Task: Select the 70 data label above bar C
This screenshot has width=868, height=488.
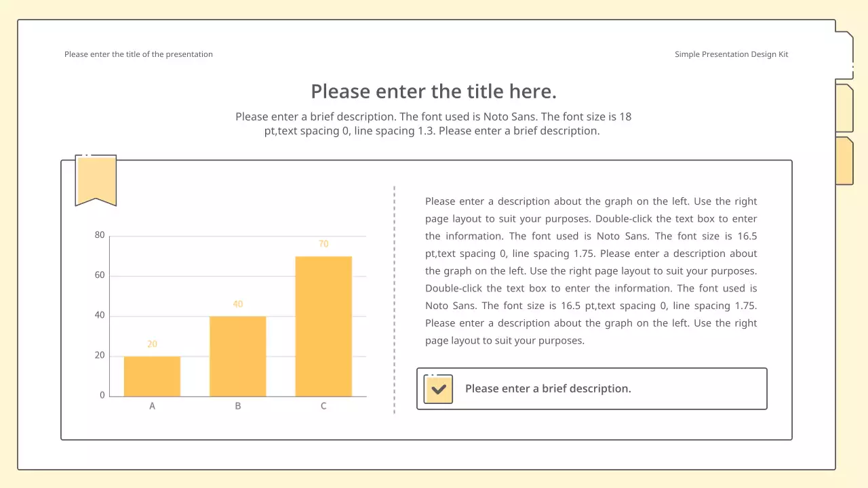Action: [323, 244]
